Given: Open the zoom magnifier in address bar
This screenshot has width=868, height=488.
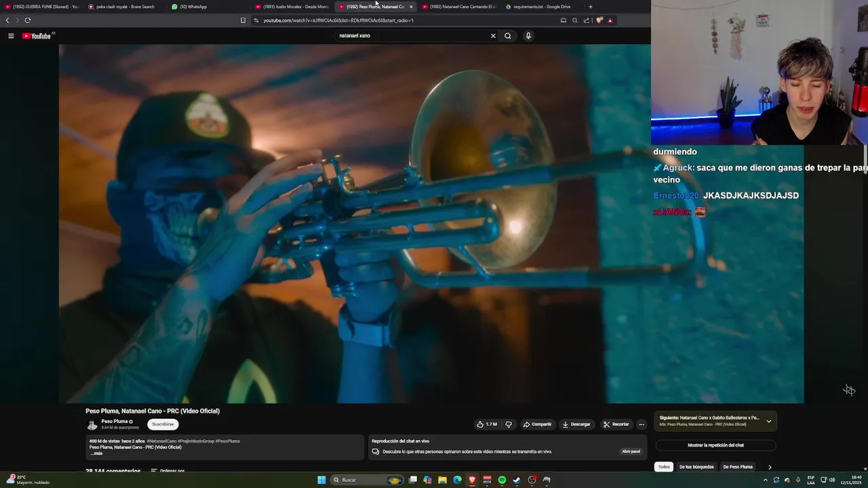Looking at the screenshot, I should point(575,20).
